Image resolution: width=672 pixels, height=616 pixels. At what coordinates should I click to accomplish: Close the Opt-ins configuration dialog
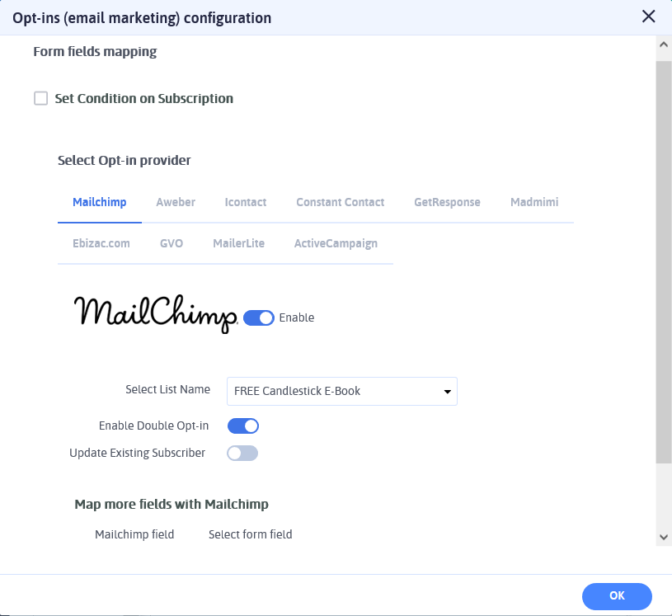[648, 16]
